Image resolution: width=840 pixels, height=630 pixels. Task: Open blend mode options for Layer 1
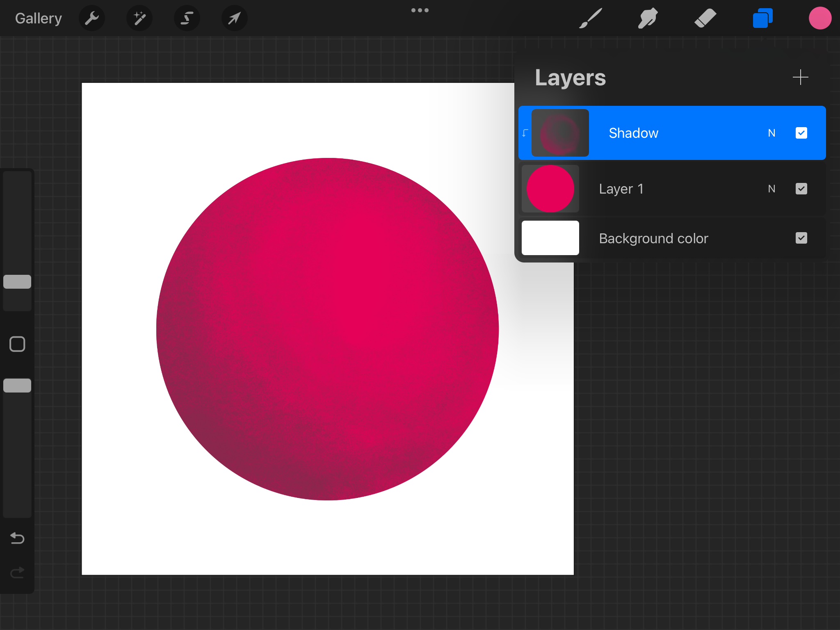(x=772, y=189)
